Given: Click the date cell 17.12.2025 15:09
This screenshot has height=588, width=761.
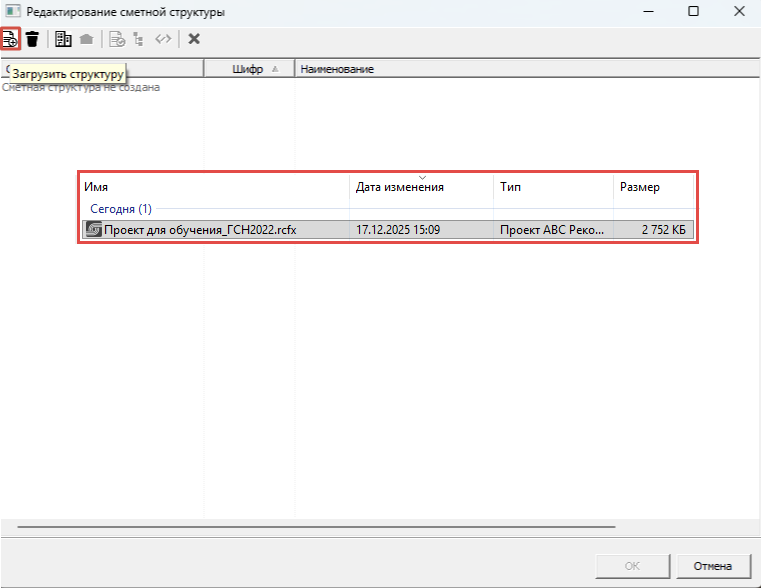Looking at the screenshot, I should pos(398,229).
